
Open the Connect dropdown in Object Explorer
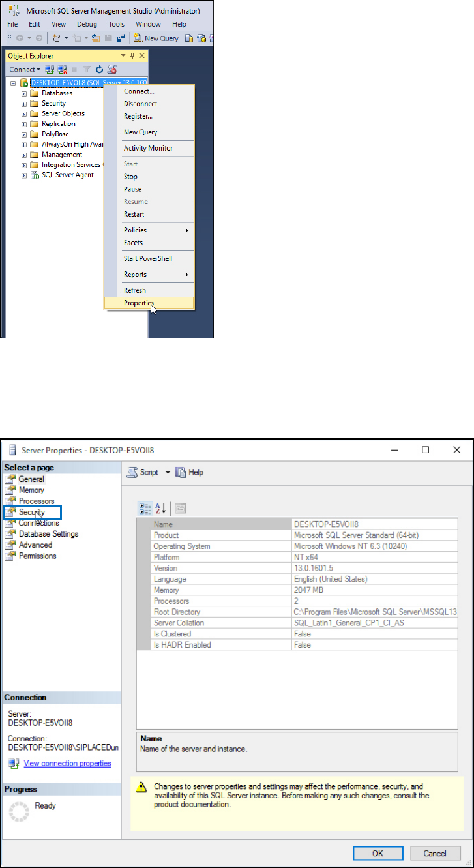25,69
